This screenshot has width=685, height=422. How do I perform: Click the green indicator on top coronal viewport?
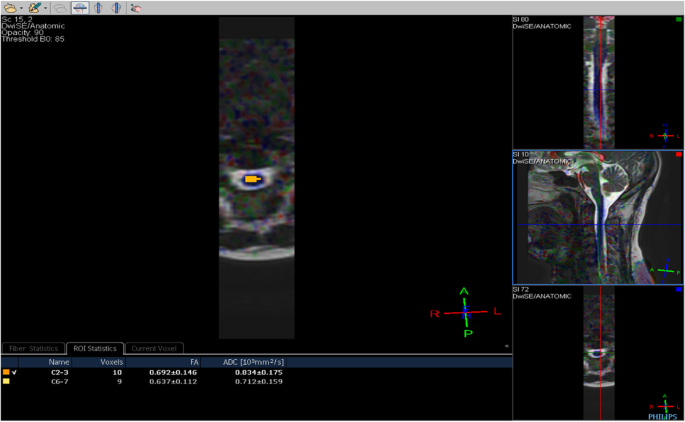(679, 19)
